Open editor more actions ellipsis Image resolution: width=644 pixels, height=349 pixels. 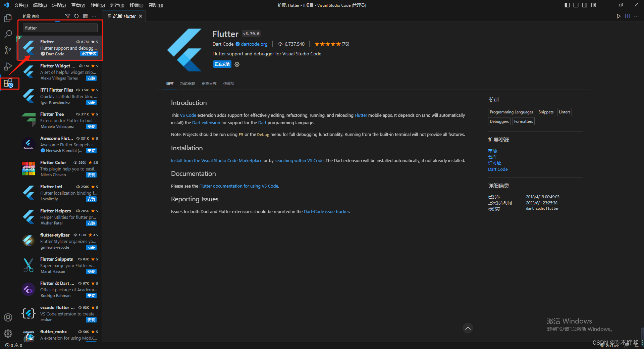pos(636,16)
